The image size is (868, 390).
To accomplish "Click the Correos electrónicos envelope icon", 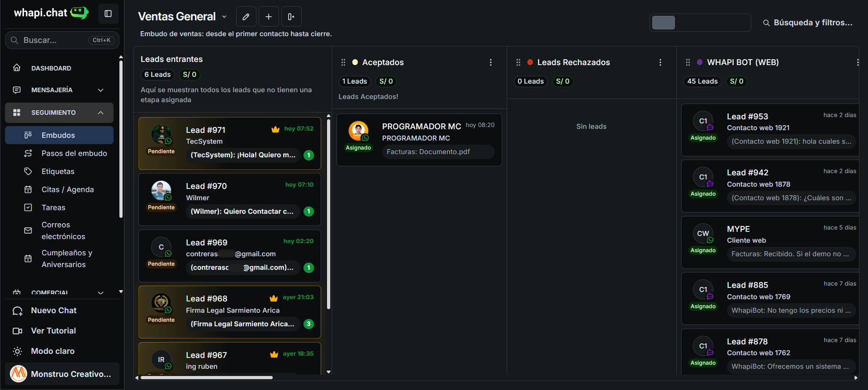I will click(28, 230).
